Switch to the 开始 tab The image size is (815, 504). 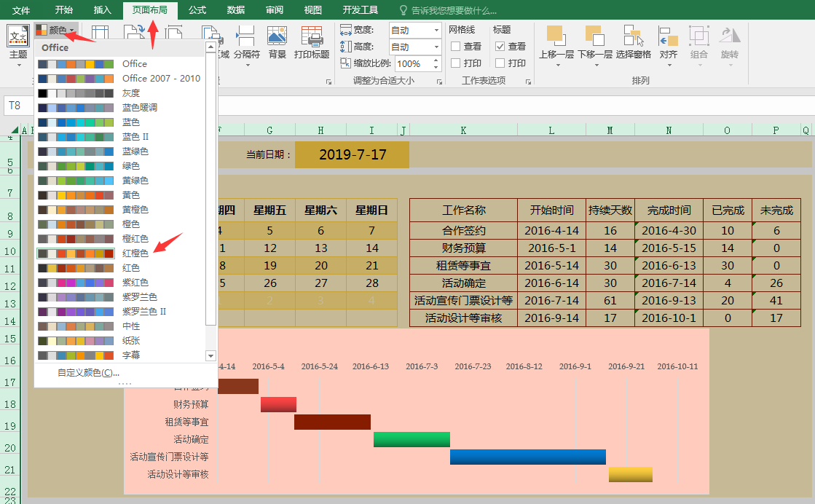[x=64, y=10]
